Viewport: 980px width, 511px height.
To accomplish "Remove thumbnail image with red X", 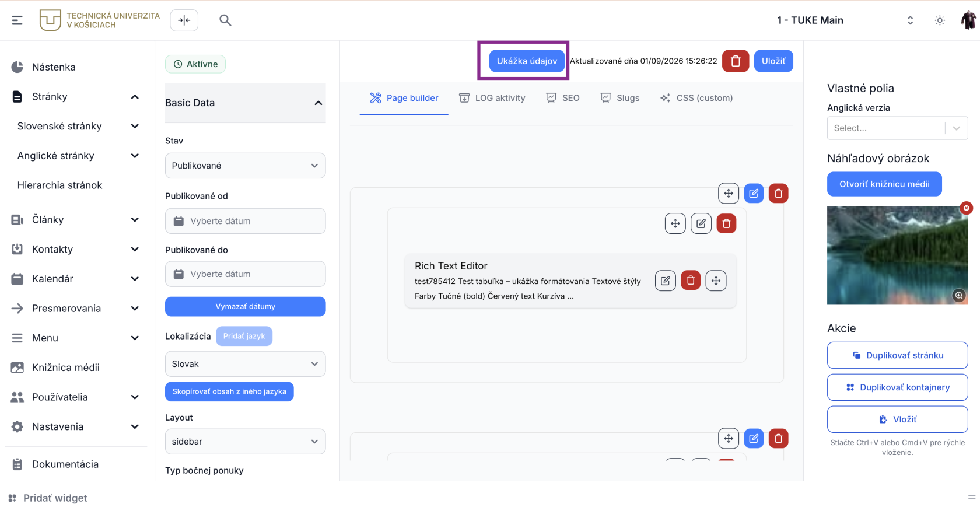I will pos(967,208).
